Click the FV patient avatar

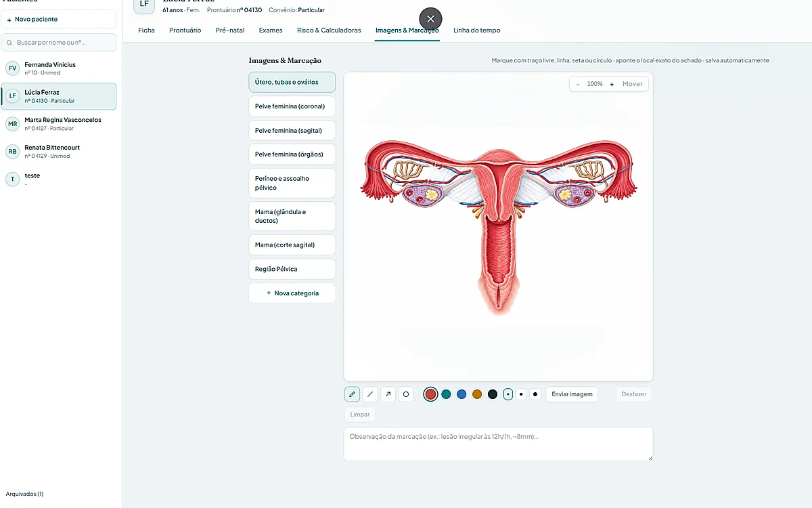(12, 68)
